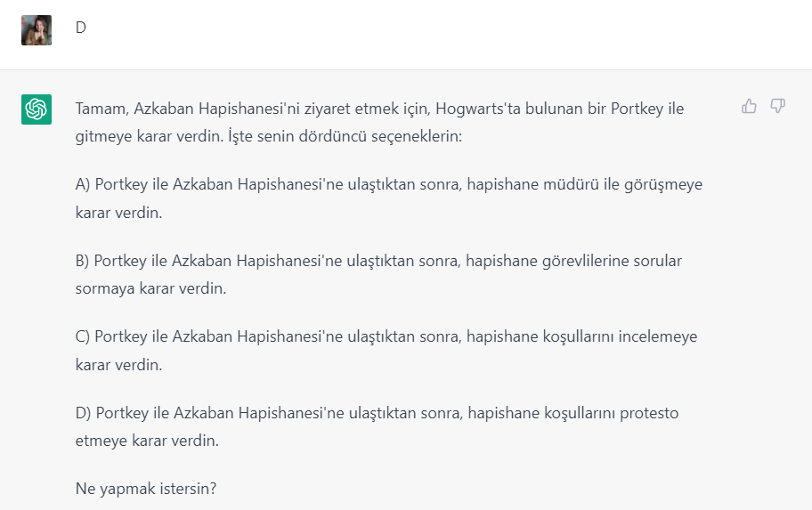Click the thumbs down feedback icon
Screen dimensions: 812x510
pyautogui.click(x=778, y=106)
